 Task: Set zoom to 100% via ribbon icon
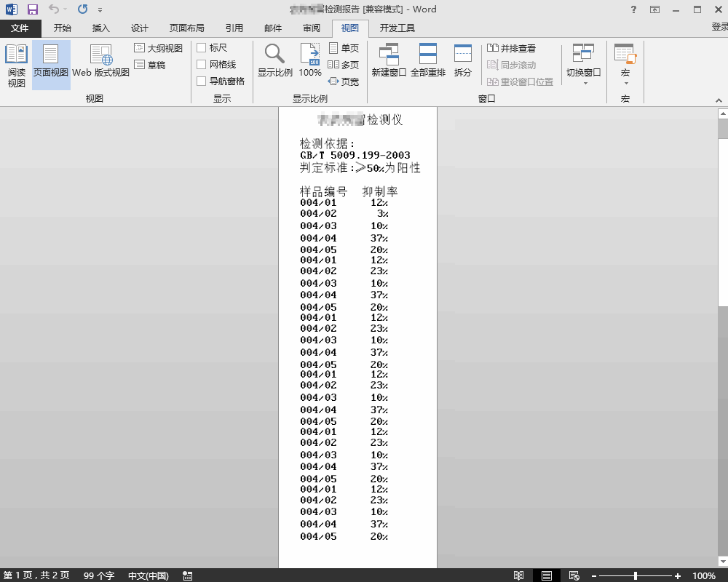tap(310, 61)
